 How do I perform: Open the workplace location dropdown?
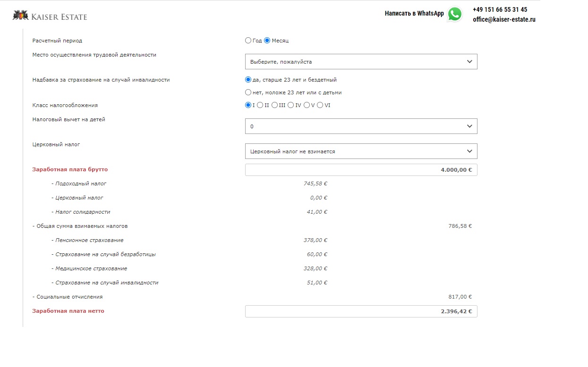tap(361, 62)
